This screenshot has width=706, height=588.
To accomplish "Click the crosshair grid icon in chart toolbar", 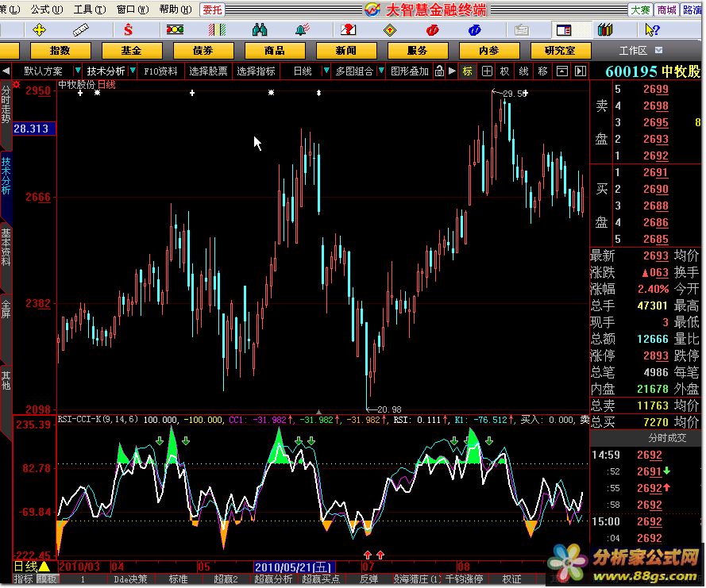I will 487,71.
